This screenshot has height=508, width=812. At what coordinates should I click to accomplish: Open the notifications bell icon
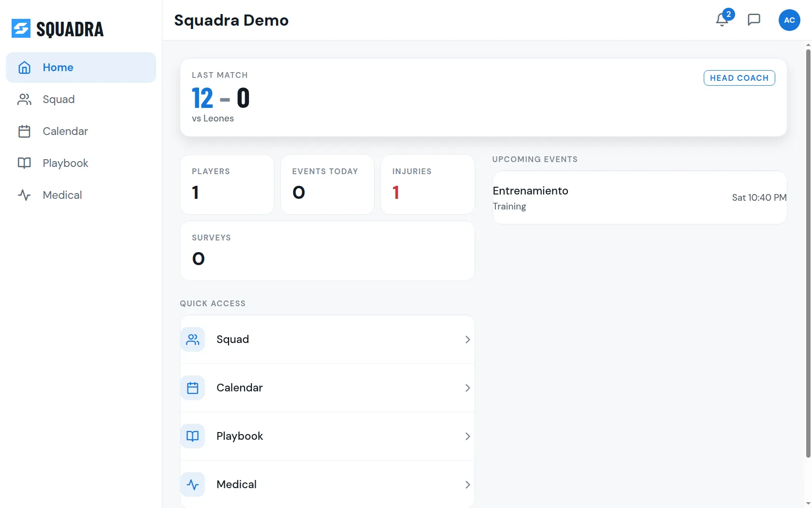coord(722,20)
